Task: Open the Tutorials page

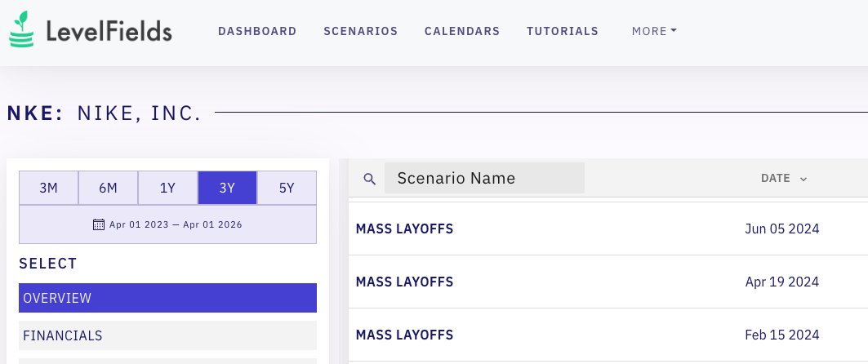Action: (x=563, y=32)
